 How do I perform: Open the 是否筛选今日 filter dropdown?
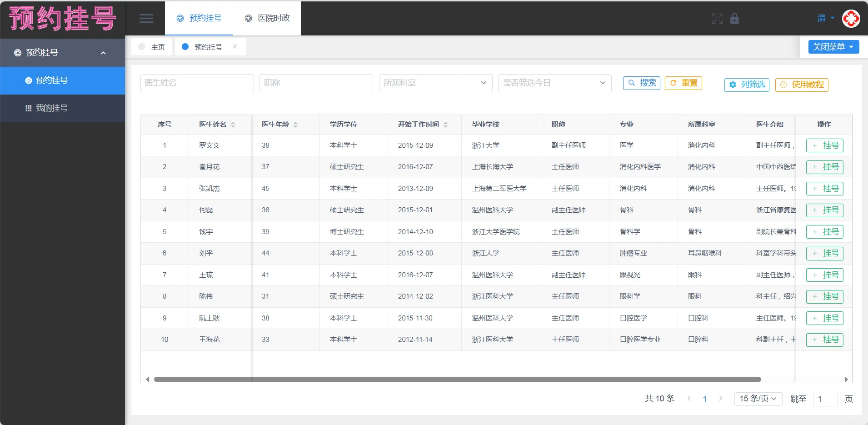pyautogui.click(x=554, y=83)
